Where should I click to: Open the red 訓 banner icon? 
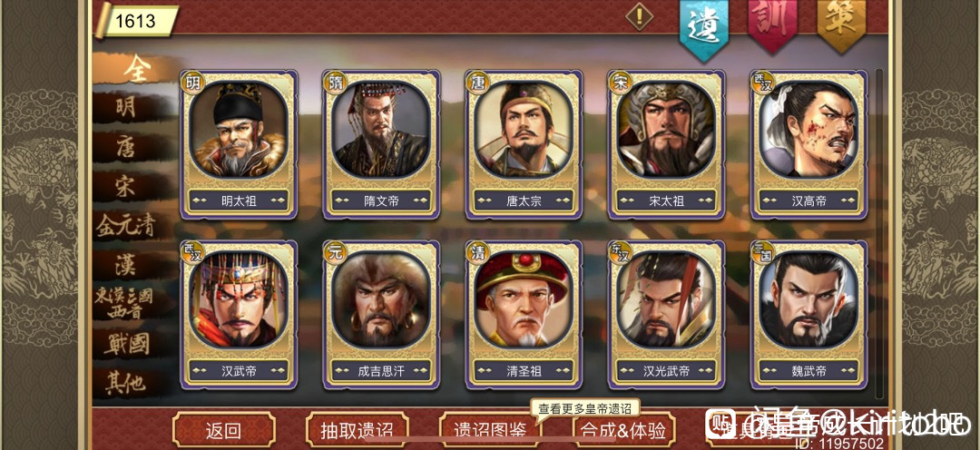click(772, 24)
